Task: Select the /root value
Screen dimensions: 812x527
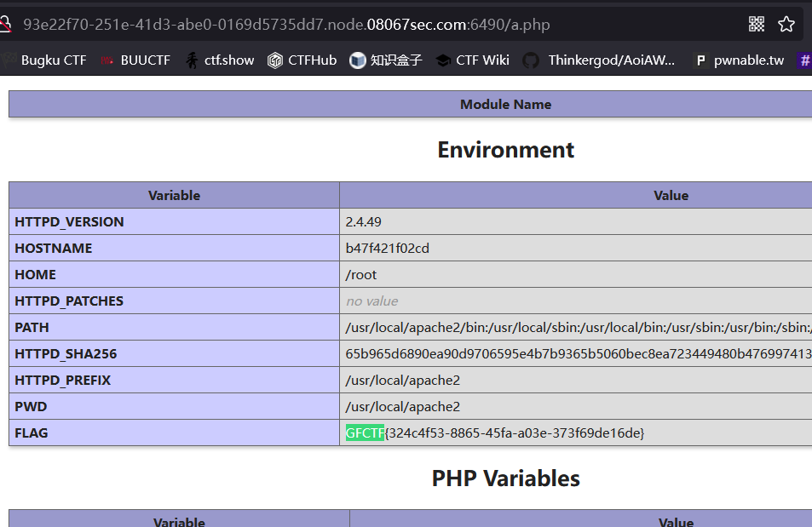Action: tap(361, 274)
